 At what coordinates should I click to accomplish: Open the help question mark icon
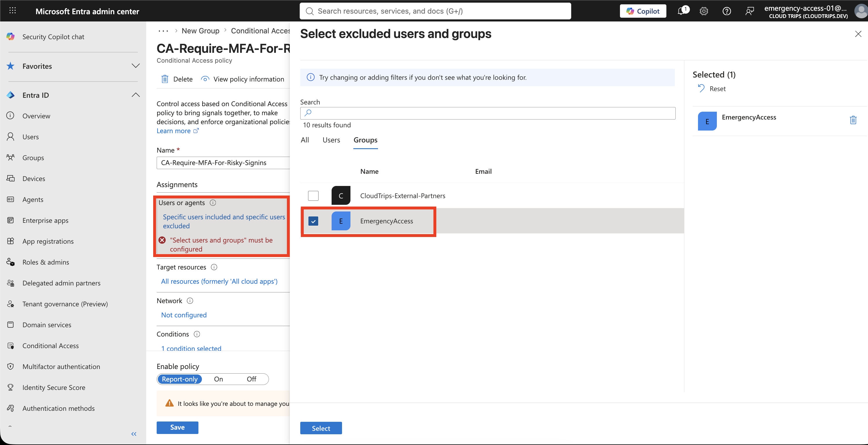(x=726, y=11)
